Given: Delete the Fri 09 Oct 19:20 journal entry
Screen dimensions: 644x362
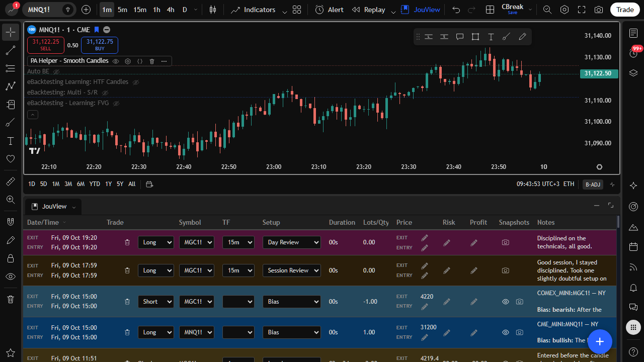Looking at the screenshot, I should 127,242.
